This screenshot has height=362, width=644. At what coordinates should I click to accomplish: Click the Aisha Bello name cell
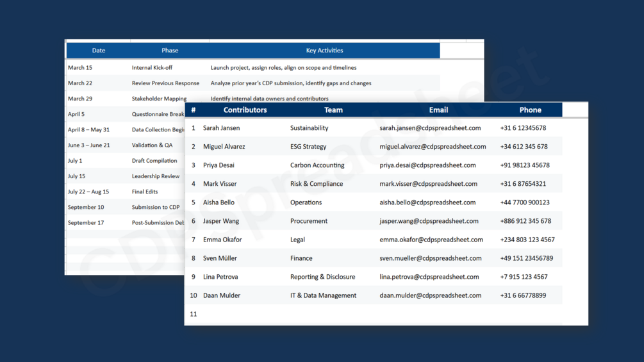219,202
